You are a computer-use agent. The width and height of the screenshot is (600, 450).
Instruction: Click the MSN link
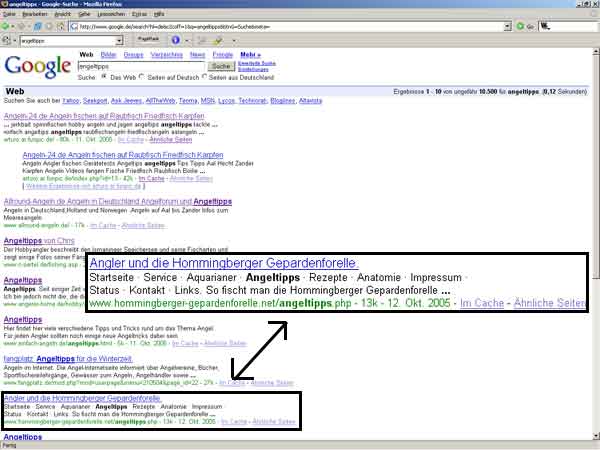pos(207,101)
